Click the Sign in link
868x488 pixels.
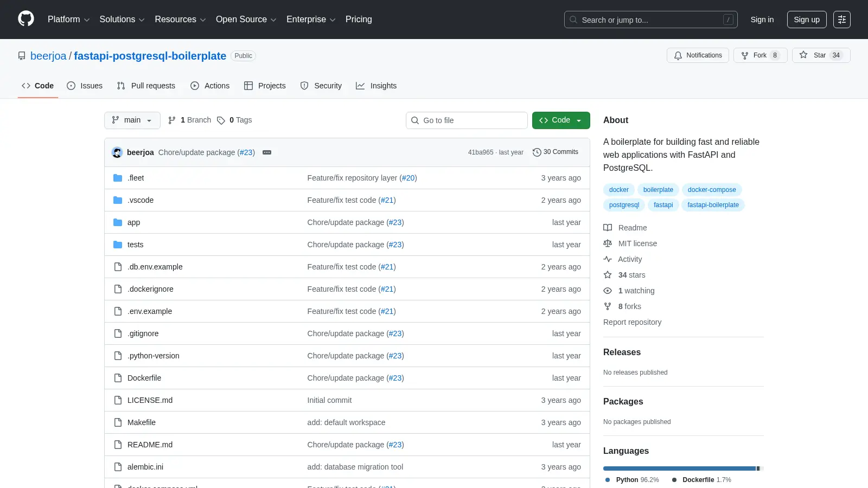click(x=762, y=20)
